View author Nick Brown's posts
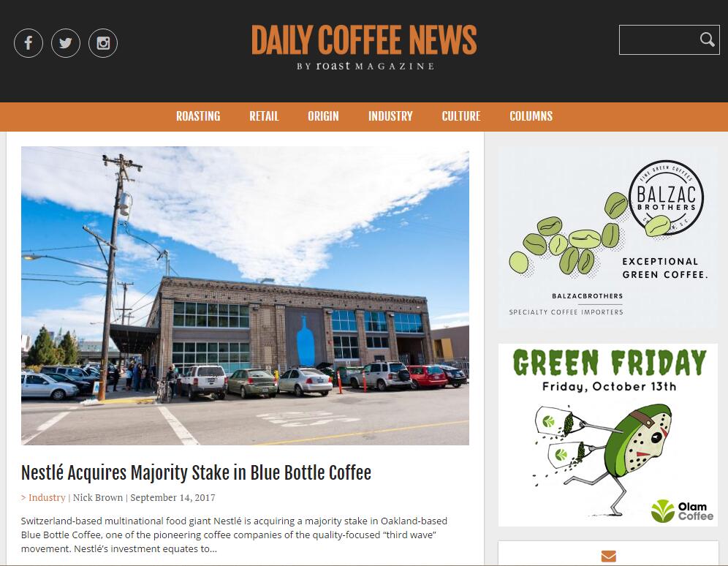 [x=98, y=497]
